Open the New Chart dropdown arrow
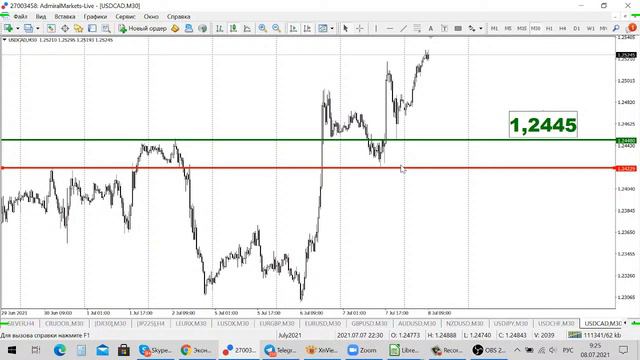The height and width of the screenshot is (360, 640). click(x=18, y=28)
